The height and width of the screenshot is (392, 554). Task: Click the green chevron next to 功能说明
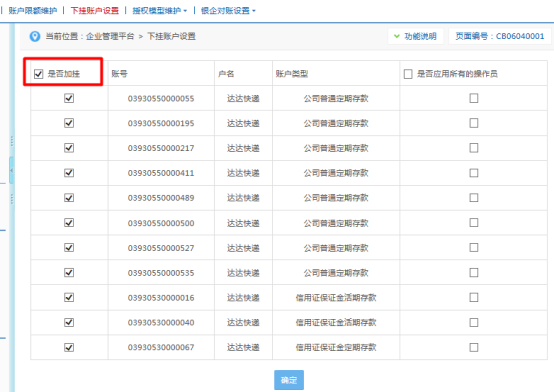[x=397, y=36]
